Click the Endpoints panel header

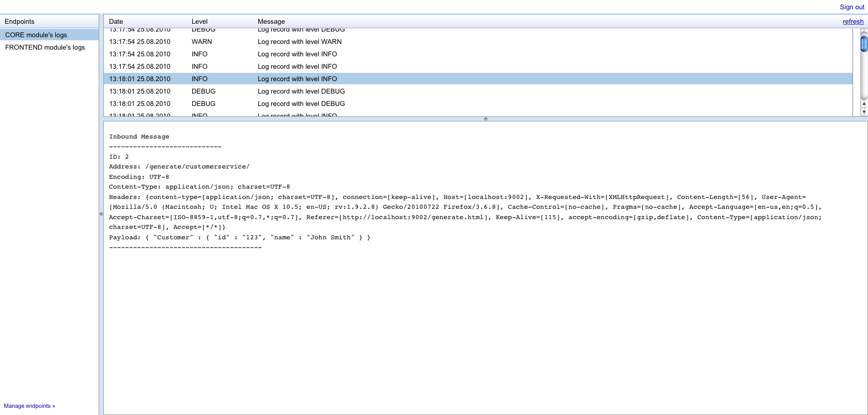(x=20, y=22)
